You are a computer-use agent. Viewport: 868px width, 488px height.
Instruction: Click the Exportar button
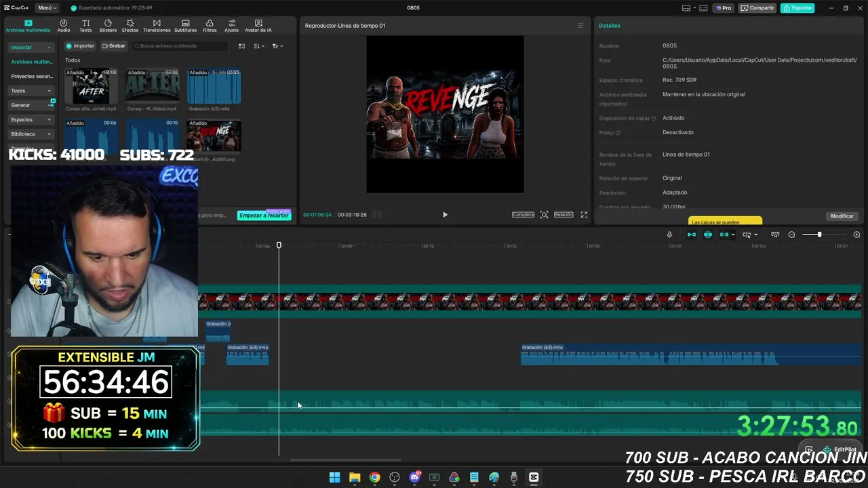797,8
